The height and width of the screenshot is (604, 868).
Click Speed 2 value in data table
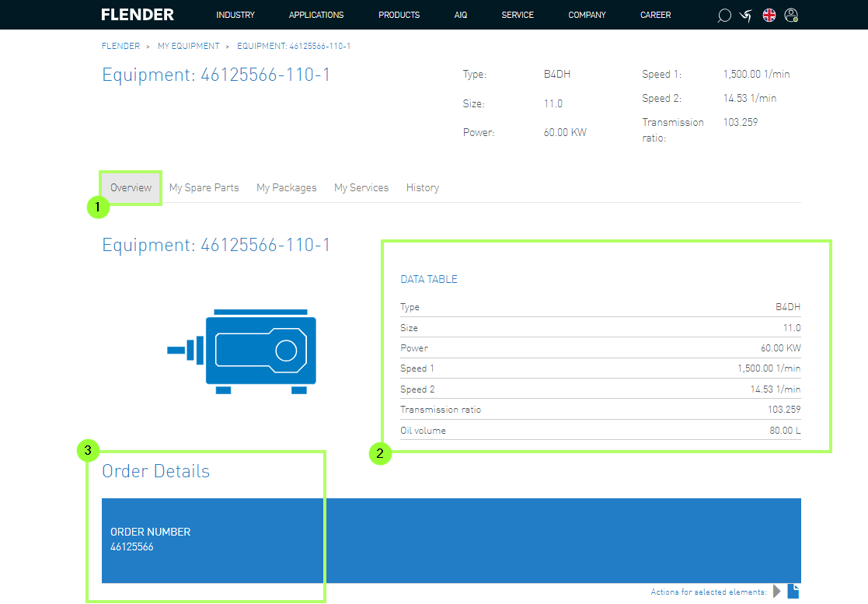(775, 389)
